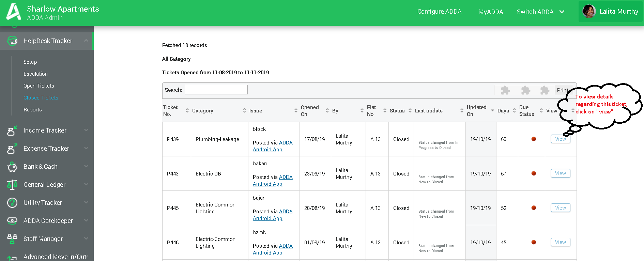View details of ticket P446

click(x=561, y=242)
